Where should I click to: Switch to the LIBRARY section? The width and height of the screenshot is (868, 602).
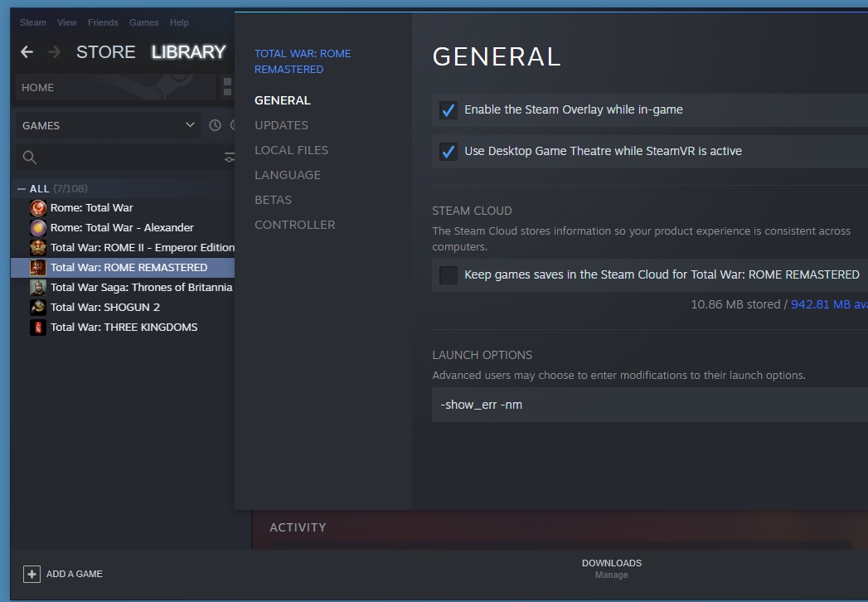[189, 52]
